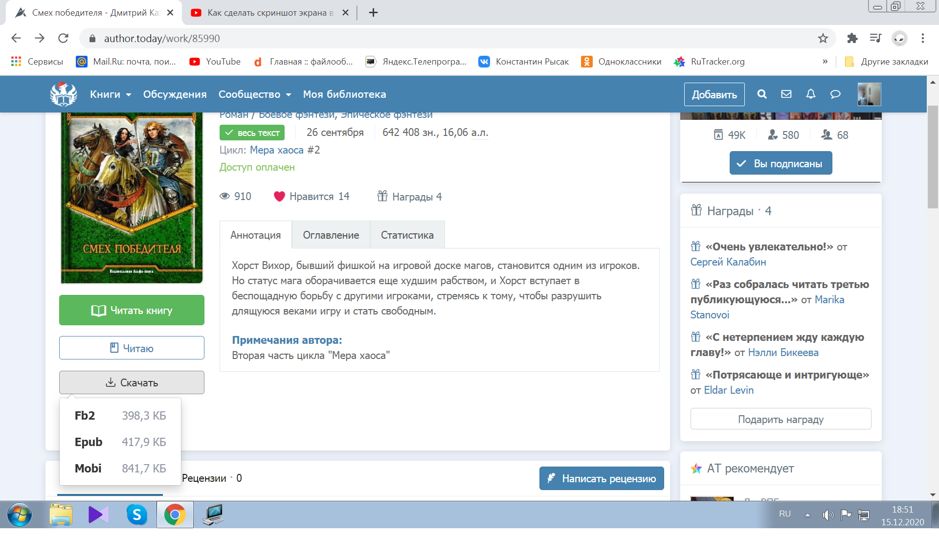Viewport: 939px width, 560px height.
Task: Collapse the Скачать download dropdown
Action: (132, 382)
